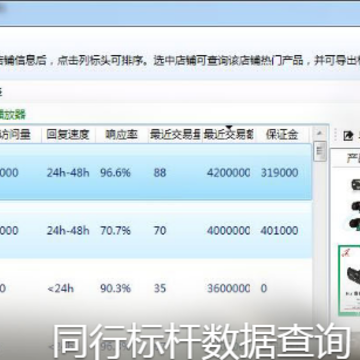Screen dimensions: 360x360
Task: Open the green-bordered product thumbnail
Action: click(x=349, y=280)
